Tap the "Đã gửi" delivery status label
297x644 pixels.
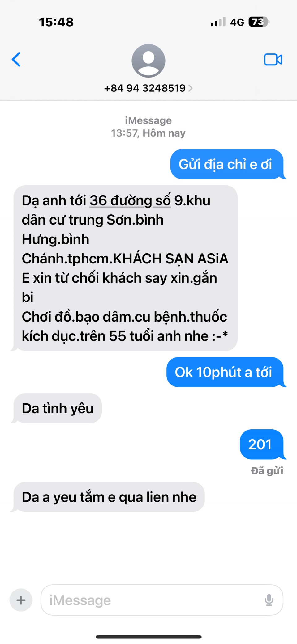[267, 471]
